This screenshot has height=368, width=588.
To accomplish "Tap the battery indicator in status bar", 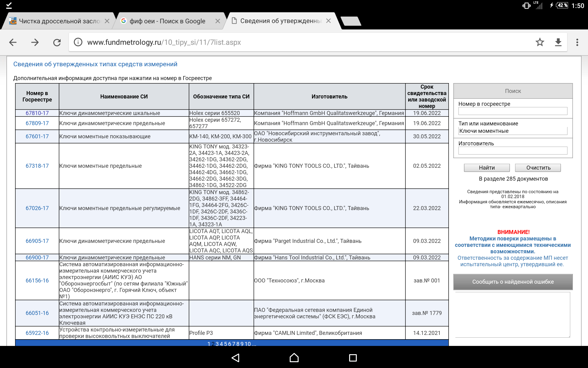I will [x=562, y=5].
